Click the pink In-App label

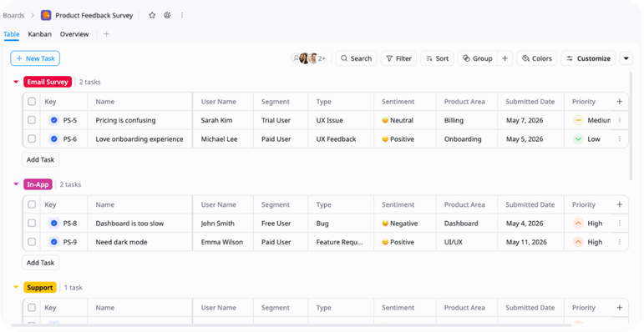(x=38, y=184)
